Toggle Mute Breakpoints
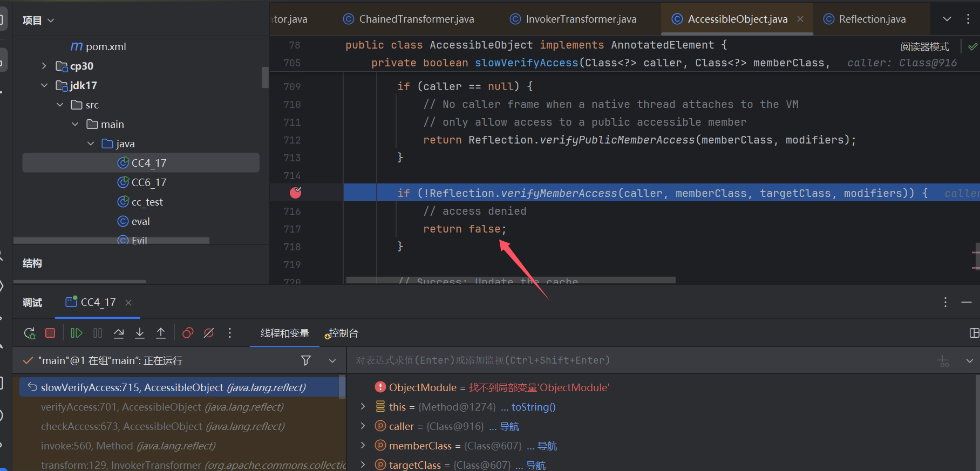980x471 pixels. click(x=209, y=333)
